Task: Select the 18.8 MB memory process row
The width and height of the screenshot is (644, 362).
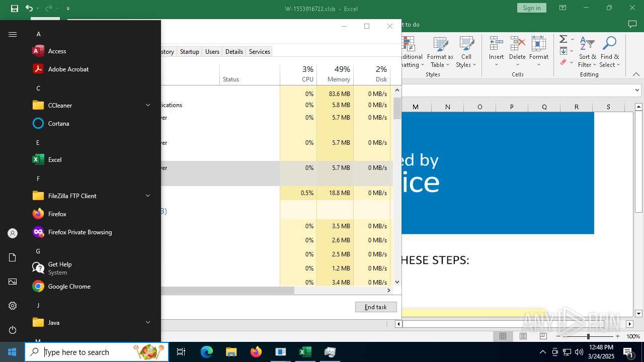Action: point(277,193)
